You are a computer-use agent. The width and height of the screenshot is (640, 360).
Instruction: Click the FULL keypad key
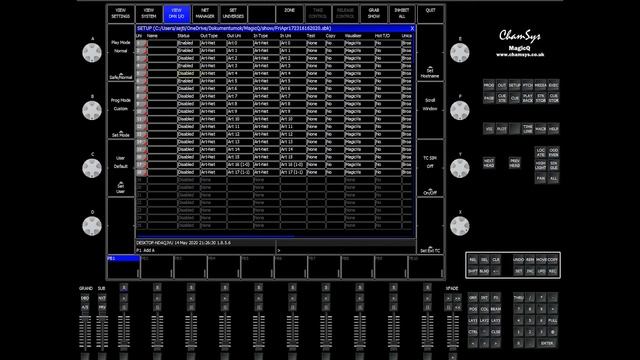[x=553, y=320]
